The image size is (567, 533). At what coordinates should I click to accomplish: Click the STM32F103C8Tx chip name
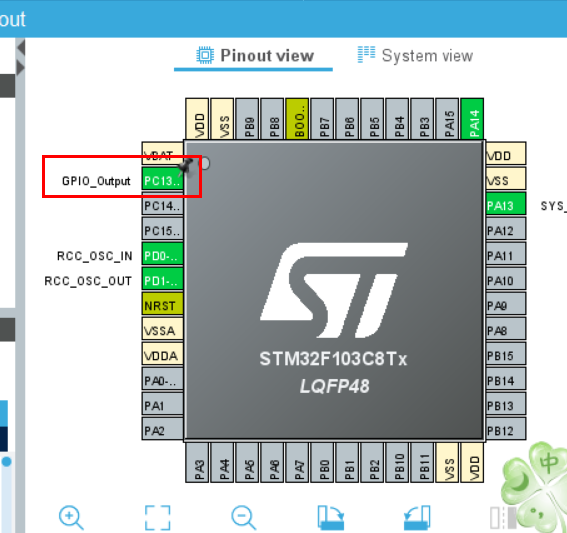(333, 359)
